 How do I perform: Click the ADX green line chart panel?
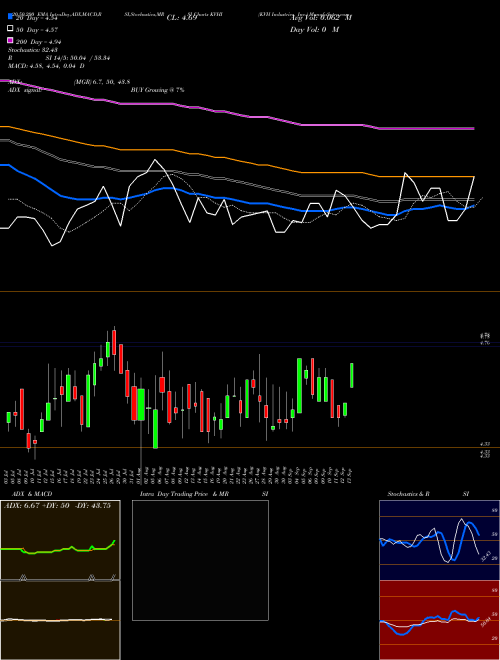pyautogui.click(x=60, y=540)
